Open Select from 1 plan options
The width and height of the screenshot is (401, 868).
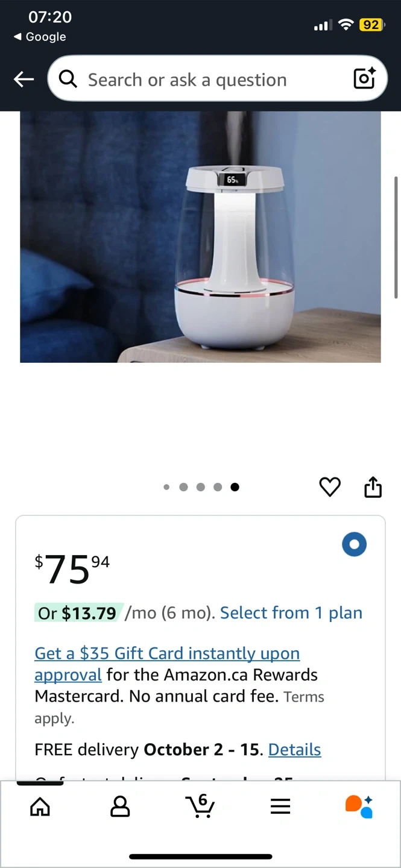291,613
